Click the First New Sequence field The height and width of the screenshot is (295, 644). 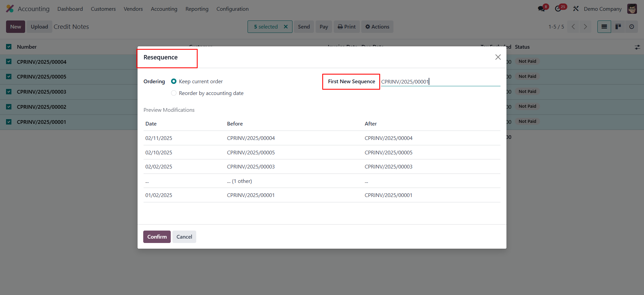tap(440, 82)
